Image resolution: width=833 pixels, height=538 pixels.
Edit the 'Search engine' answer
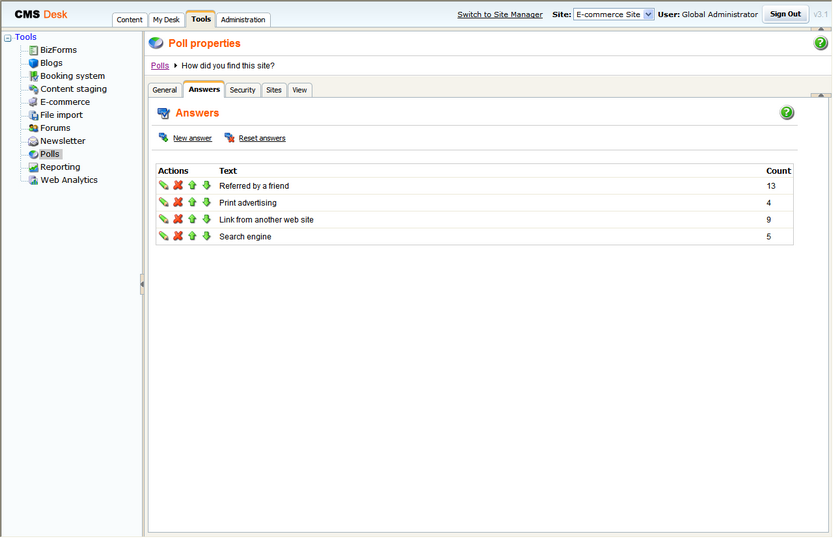164,237
